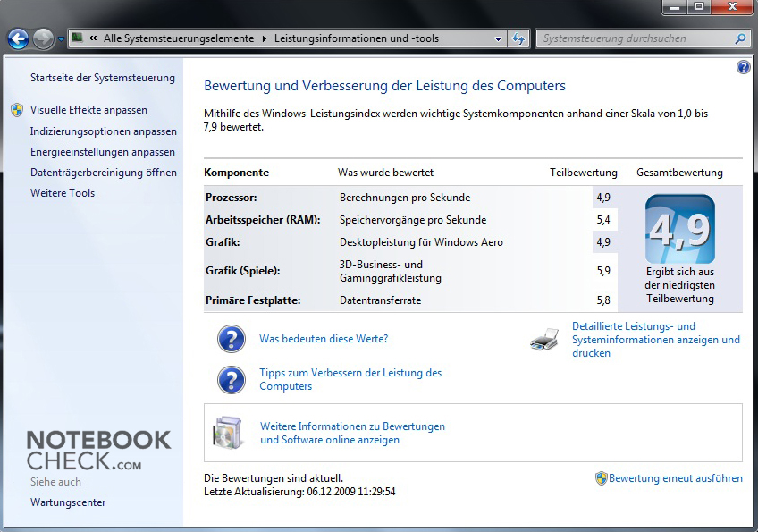Click the Arbeitsspeicher subscore 5,4
Viewport: 758px width, 532px height.
click(x=603, y=220)
